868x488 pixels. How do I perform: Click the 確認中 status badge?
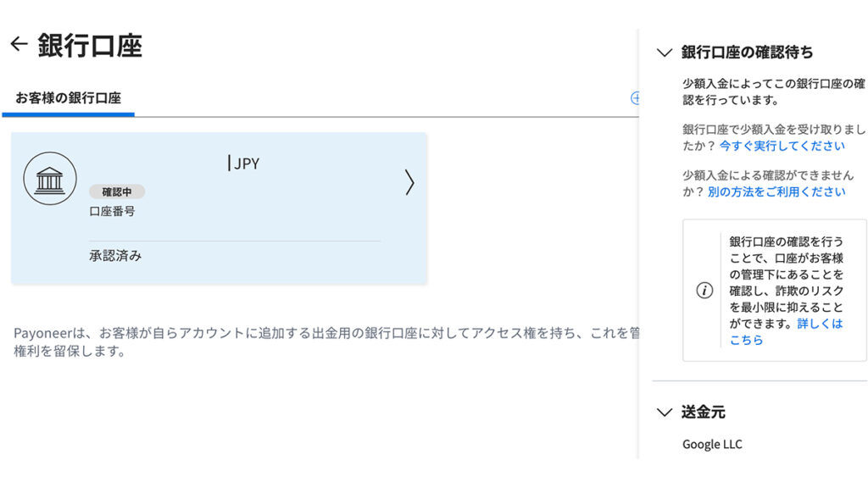point(117,192)
